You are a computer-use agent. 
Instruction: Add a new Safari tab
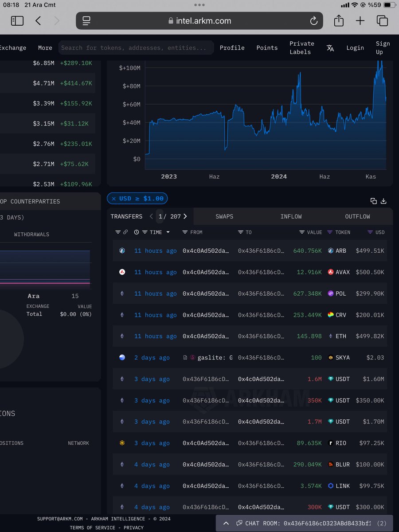tap(360, 20)
